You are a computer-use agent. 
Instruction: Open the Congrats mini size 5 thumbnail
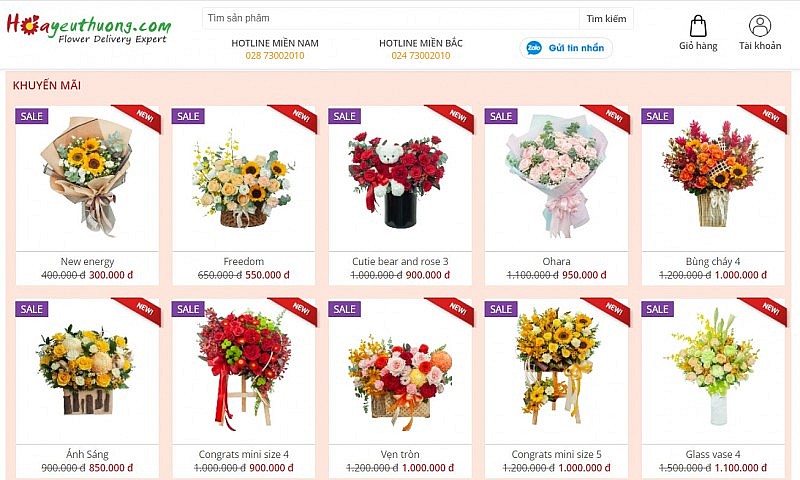pyautogui.click(x=556, y=371)
